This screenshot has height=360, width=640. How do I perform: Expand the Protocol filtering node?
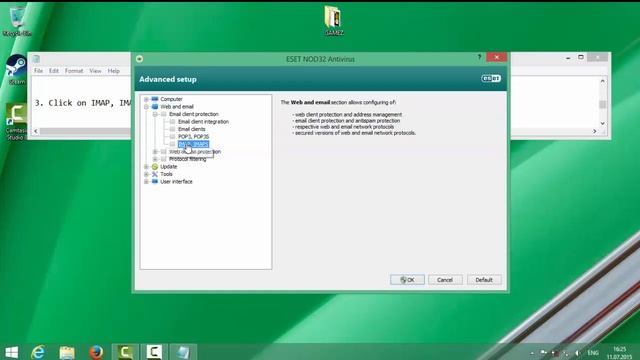pos(155,159)
